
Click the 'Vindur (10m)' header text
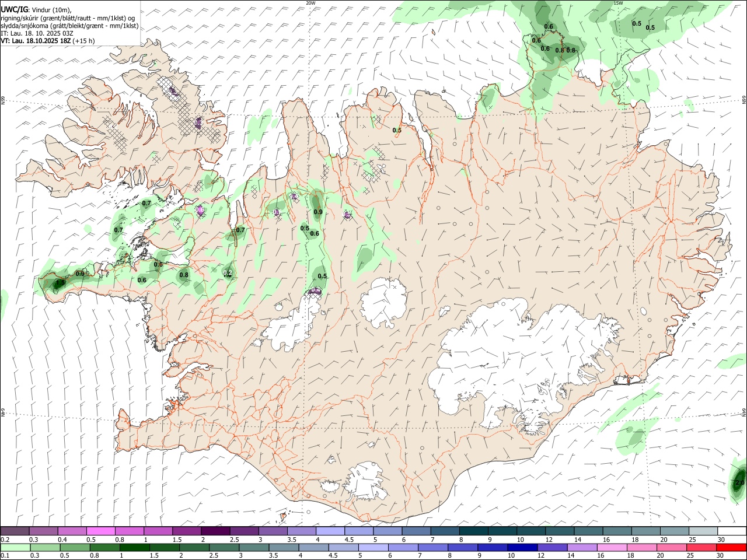[53, 10]
